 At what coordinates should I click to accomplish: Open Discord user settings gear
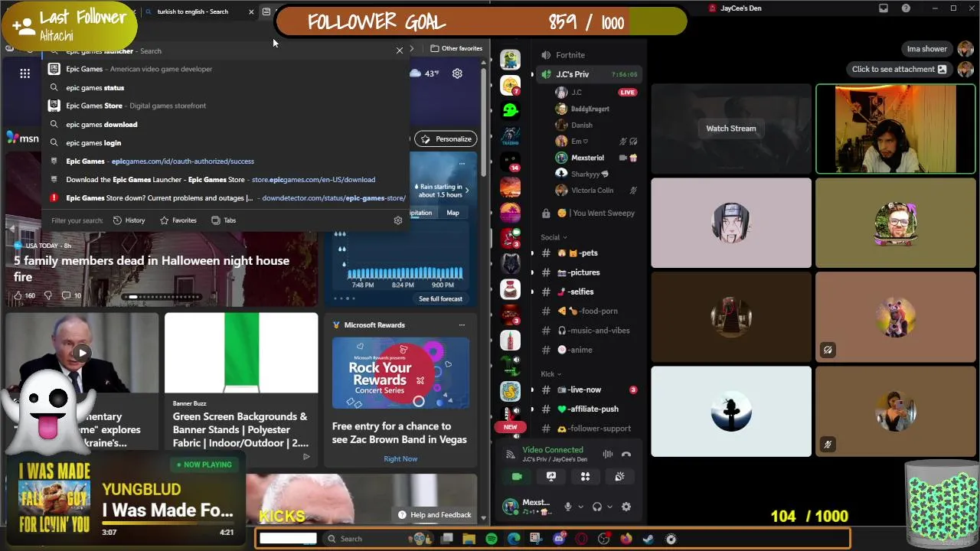[626, 507]
